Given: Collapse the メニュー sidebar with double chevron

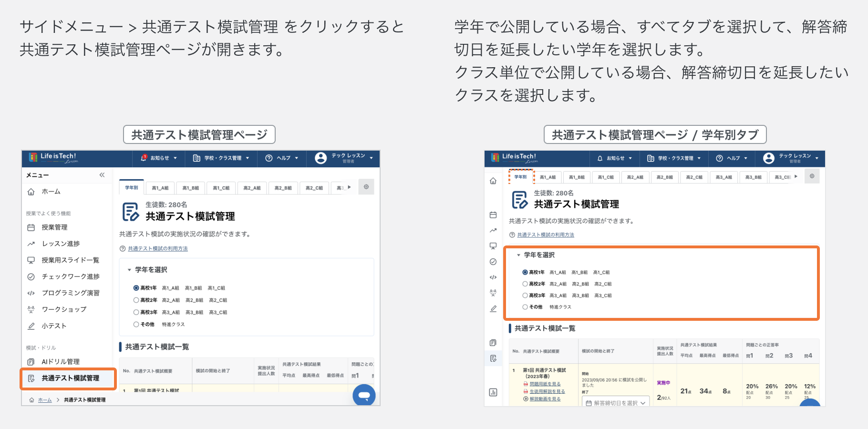Looking at the screenshot, I should (102, 175).
